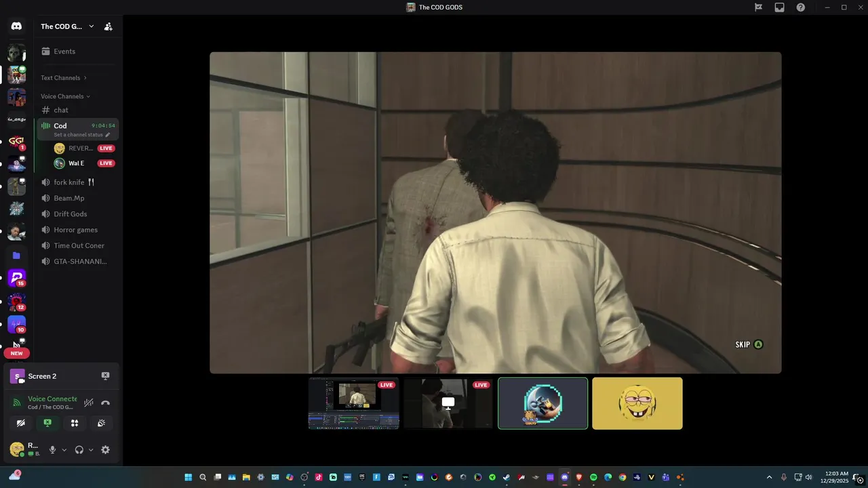
Task: Open the Windows Start menu
Action: [x=188, y=477]
